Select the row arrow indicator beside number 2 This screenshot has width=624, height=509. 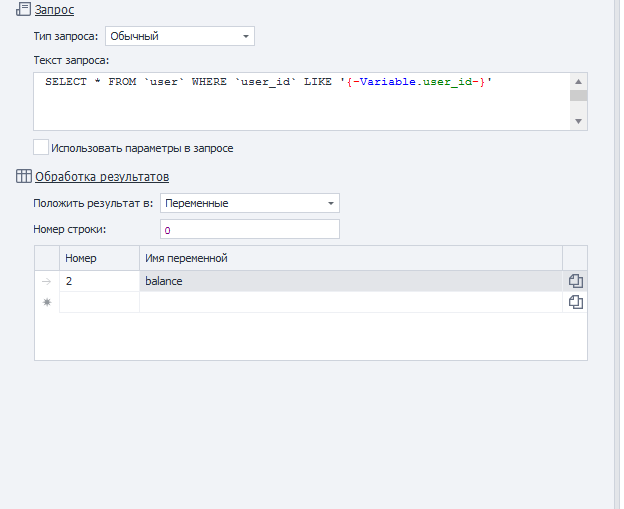tap(47, 282)
